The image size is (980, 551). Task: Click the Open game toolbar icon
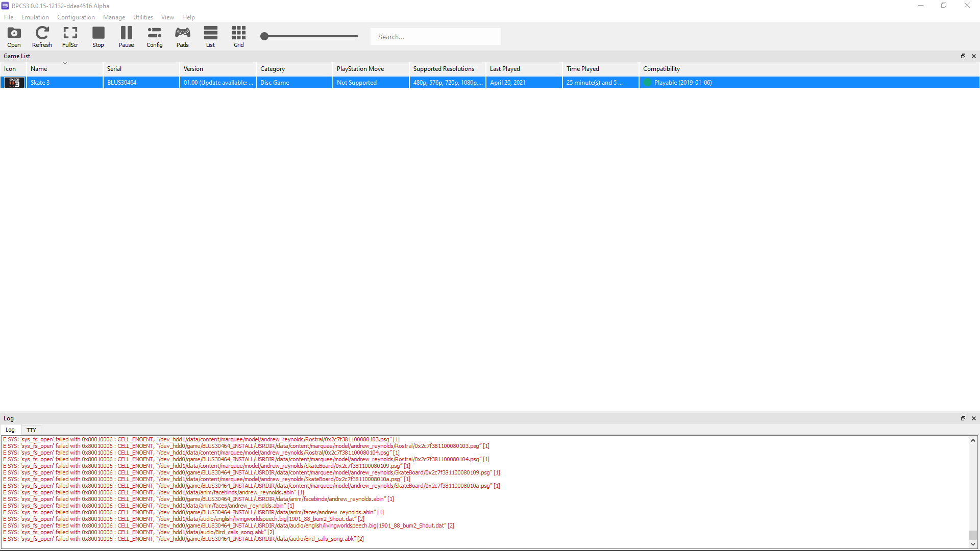coord(14,36)
